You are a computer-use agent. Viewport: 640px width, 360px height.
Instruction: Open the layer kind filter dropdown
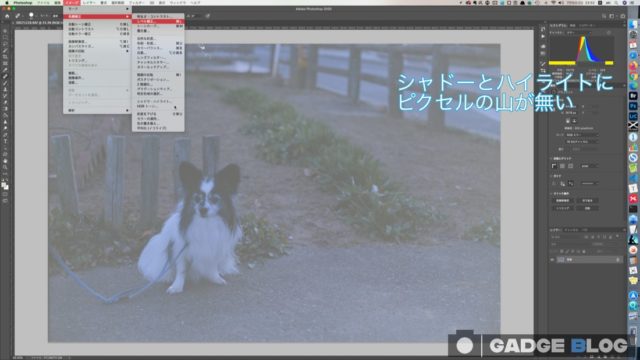(567, 237)
